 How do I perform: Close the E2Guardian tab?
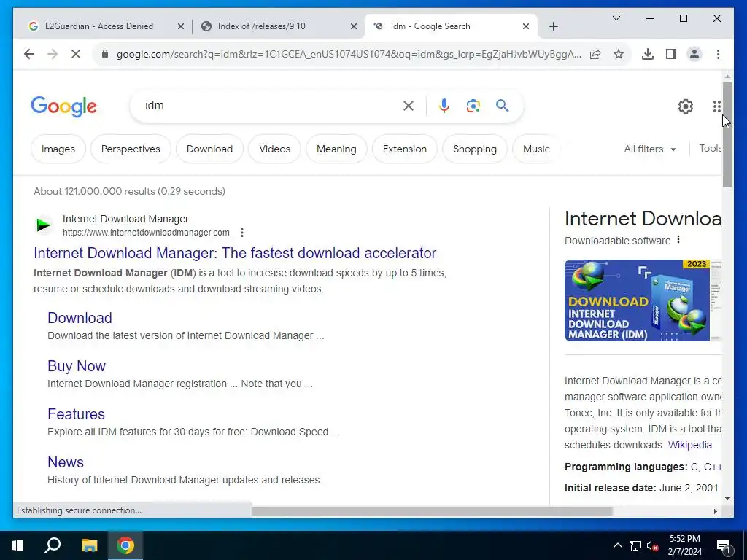tap(181, 26)
